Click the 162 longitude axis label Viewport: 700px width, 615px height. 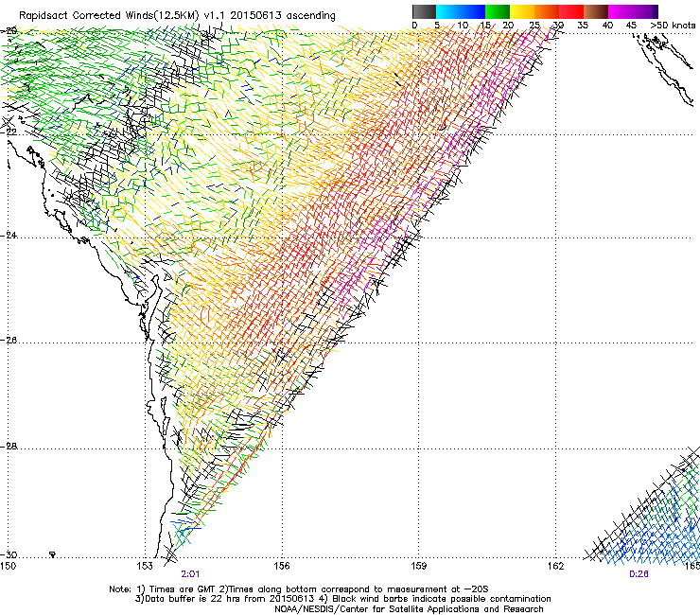click(555, 567)
